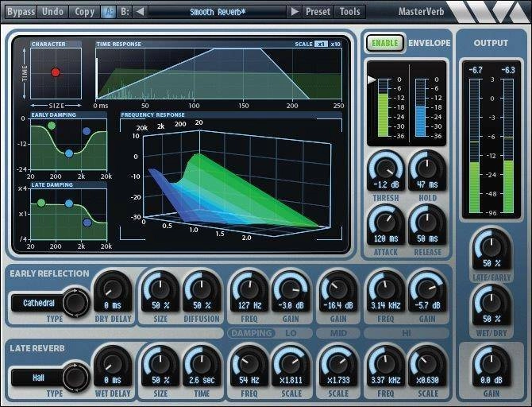
Task: Click the Time Response graph display
Action: [218, 74]
